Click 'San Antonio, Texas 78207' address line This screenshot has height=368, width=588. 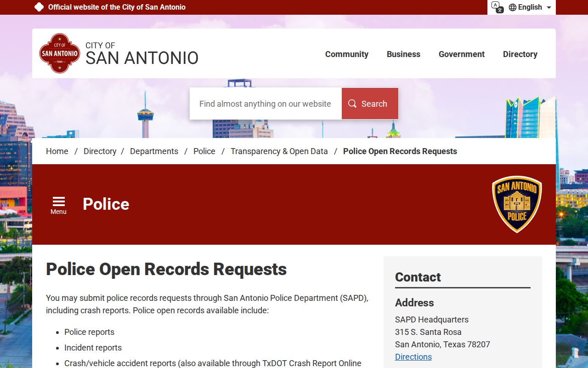pyautogui.click(x=442, y=345)
